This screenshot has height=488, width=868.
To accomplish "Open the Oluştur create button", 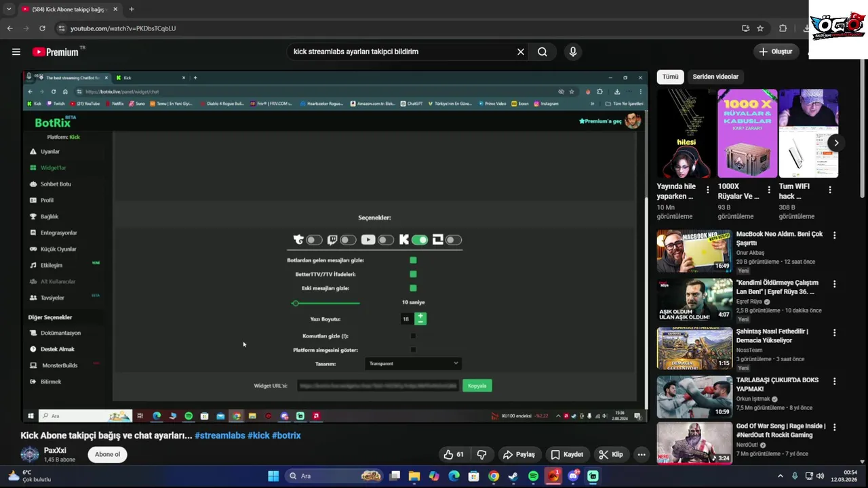I will click(775, 52).
